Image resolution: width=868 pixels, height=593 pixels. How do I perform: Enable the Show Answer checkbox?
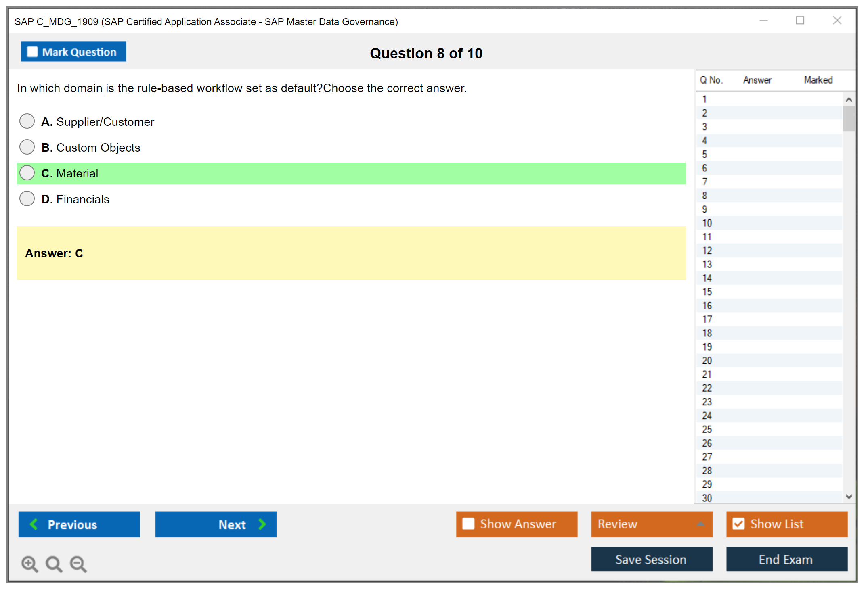468,524
